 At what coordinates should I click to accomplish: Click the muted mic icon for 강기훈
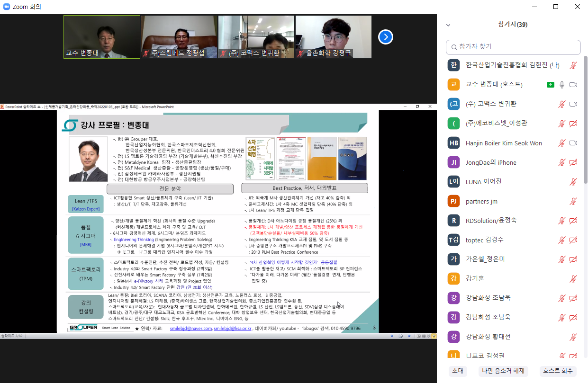click(x=573, y=279)
